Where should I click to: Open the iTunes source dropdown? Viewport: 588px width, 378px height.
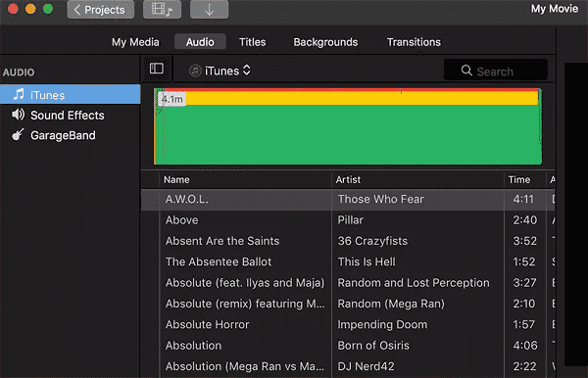point(220,71)
